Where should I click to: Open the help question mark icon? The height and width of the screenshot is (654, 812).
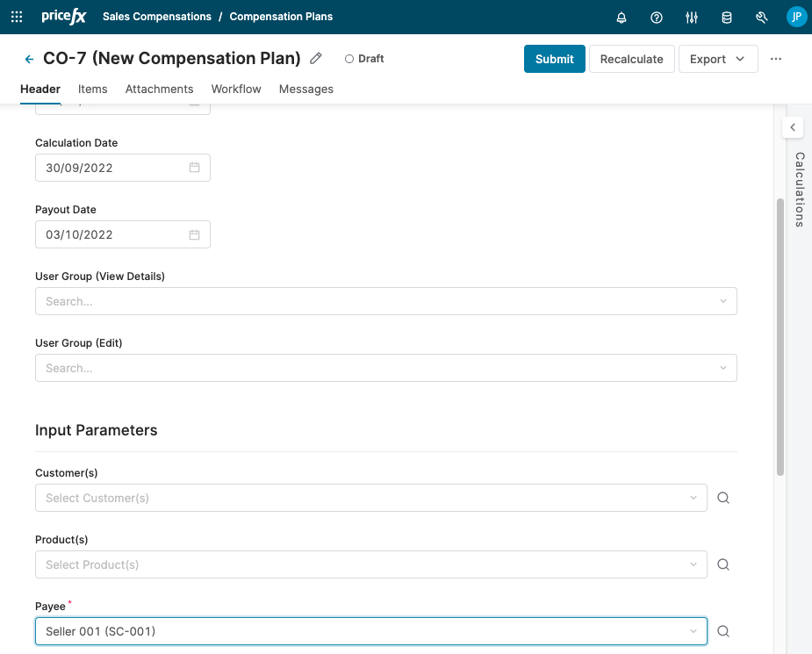[657, 17]
